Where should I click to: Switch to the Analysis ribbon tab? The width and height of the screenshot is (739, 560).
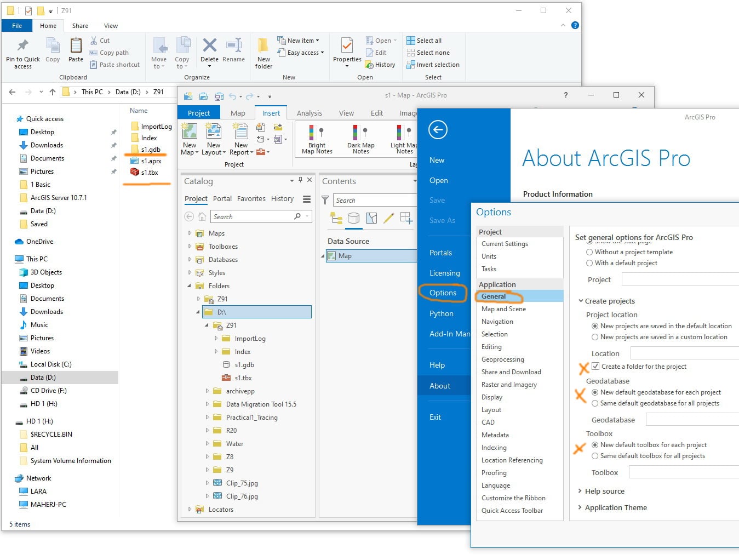coord(310,113)
